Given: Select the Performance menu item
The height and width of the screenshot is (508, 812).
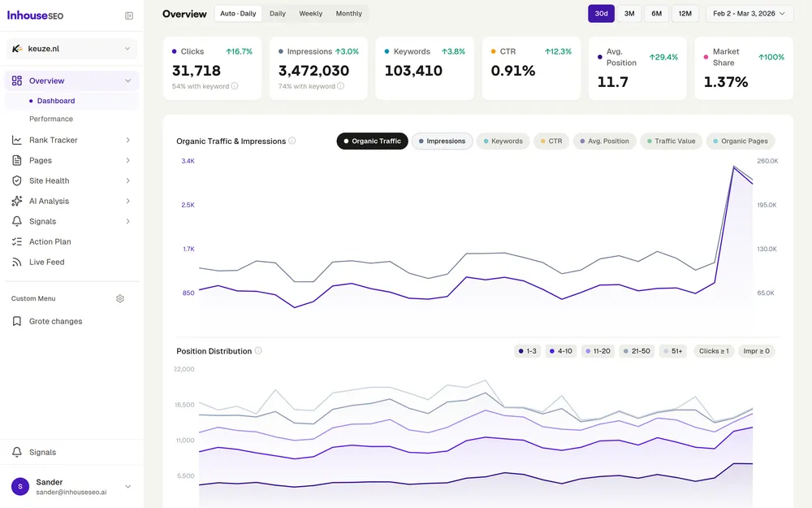Looking at the screenshot, I should [x=48, y=119].
